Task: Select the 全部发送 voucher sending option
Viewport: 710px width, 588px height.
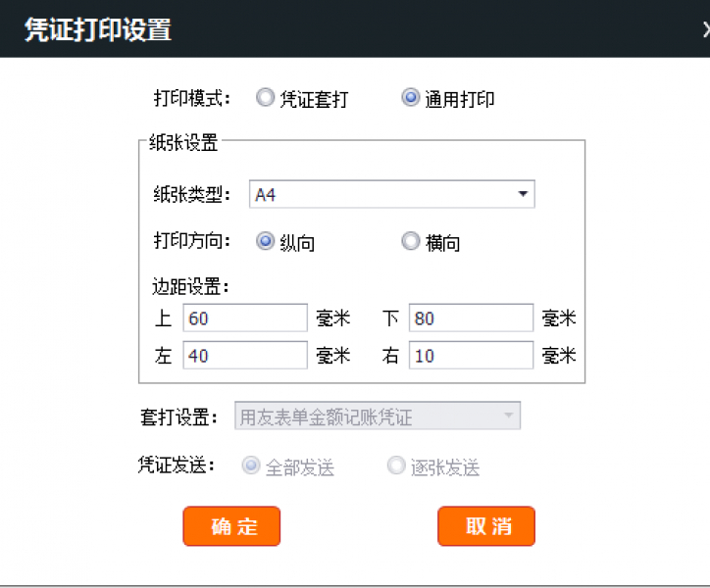Action: click(x=250, y=466)
